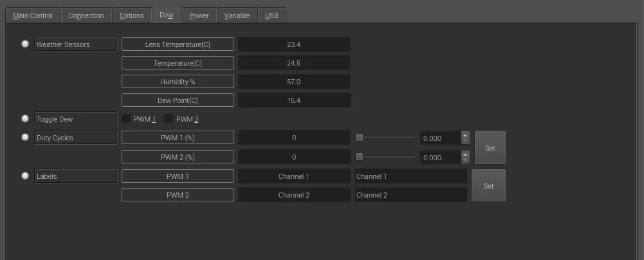The image size is (644, 260).
Task: Switch to the Main Control tab
Action: (33, 15)
